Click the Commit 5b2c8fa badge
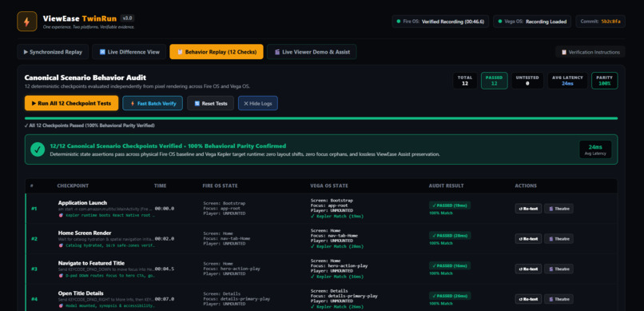This screenshot has width=644, height=311. (601, 22)
